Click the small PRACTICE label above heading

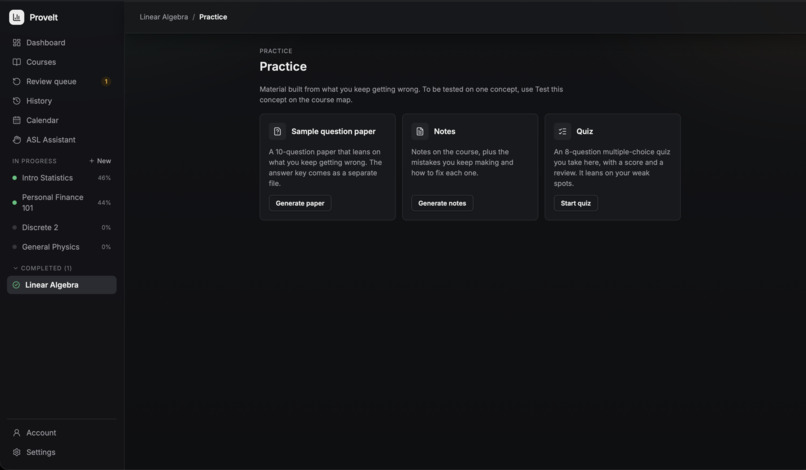pos(276,51)
